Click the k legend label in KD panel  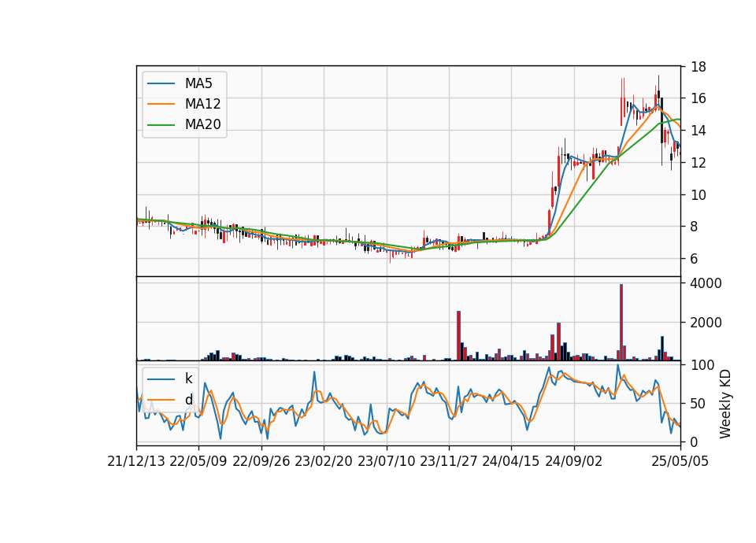188,379
